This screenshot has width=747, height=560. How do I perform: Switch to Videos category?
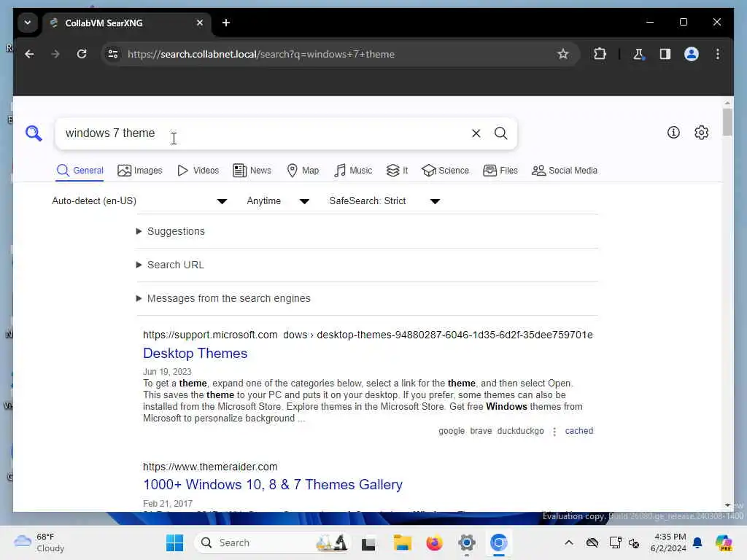tap(198, 171)
